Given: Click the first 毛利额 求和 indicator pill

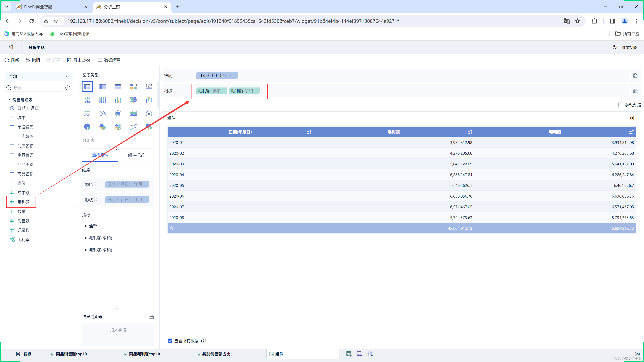Looking at the screenshot, I should pos(211,91).
